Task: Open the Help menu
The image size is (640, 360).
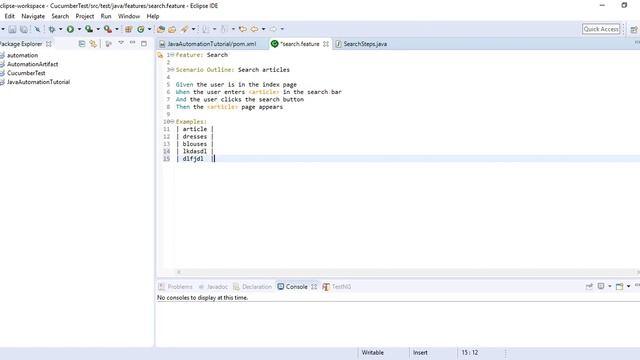Action: 153,16
